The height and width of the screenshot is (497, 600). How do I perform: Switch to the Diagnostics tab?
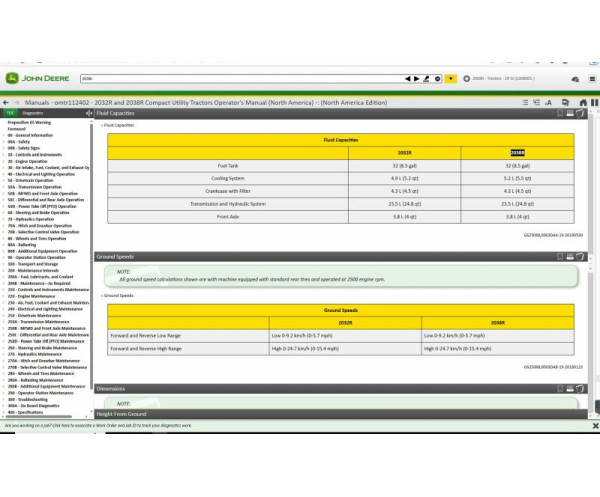tap(32, 113)
